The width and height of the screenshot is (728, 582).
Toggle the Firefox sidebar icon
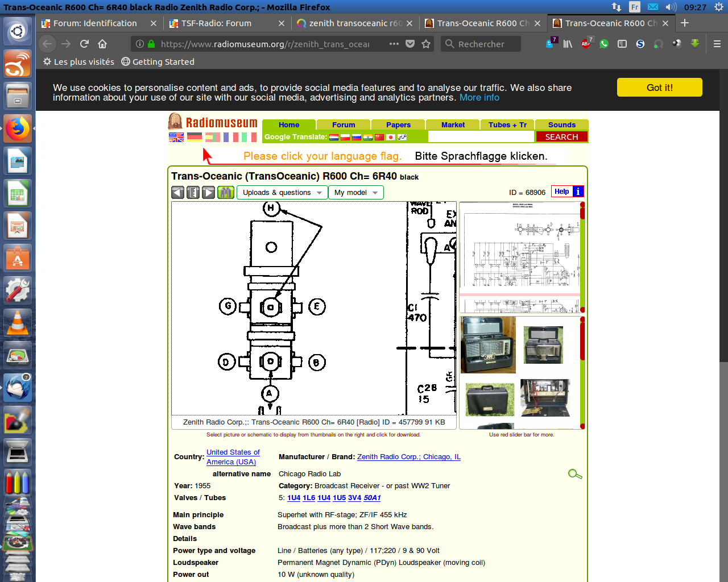(x=622, y=44)
